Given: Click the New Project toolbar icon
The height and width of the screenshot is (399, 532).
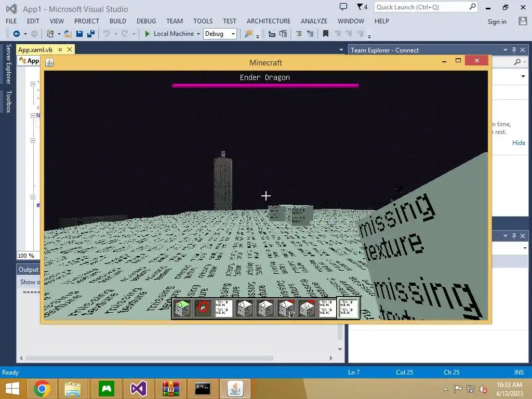Looking at the screenshot, I should (x=50, y=34).
